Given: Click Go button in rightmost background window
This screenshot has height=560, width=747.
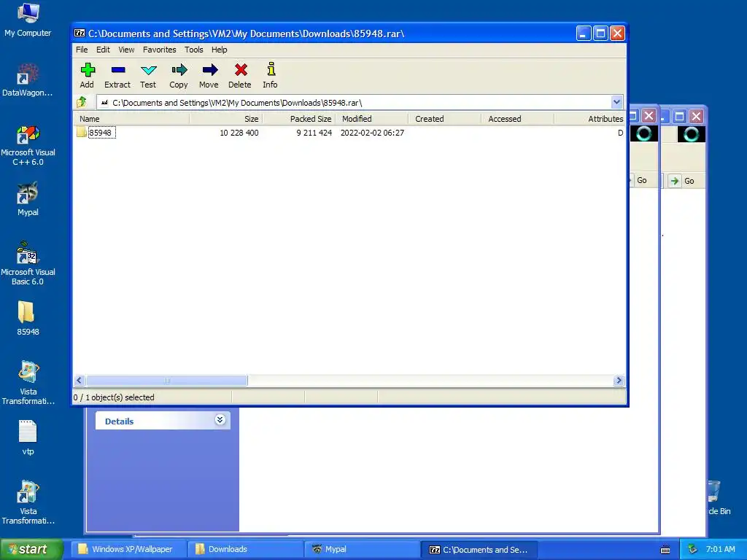Looking at the screenshot, I should (x=682, y=181).
